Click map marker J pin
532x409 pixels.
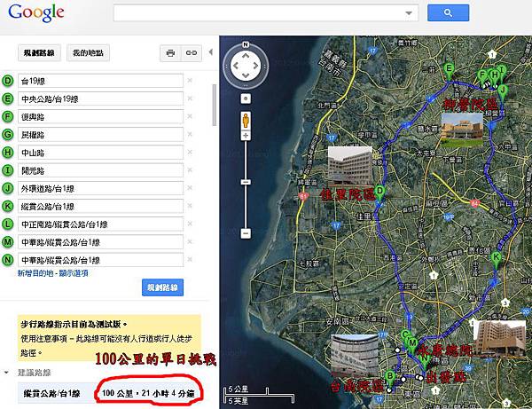pos(503,93)
